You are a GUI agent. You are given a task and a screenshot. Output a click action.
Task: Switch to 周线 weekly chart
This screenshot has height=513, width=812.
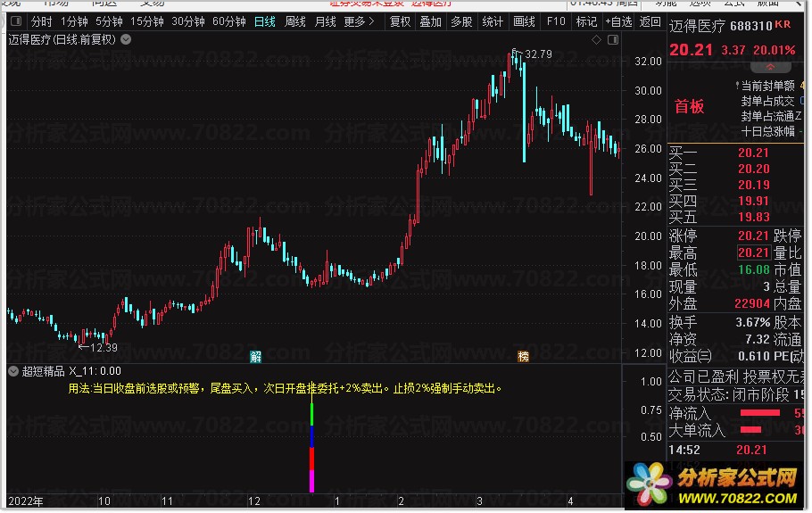295,21
